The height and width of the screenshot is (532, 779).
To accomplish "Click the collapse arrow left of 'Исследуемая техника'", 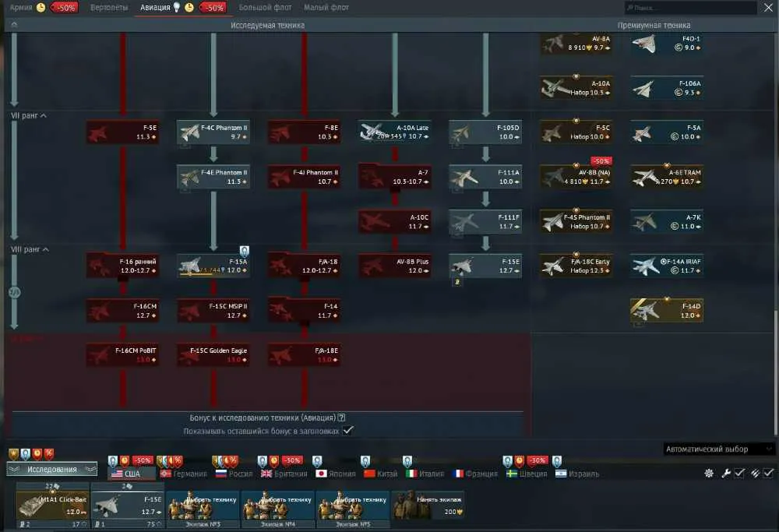I will click(x=14, y=25).
